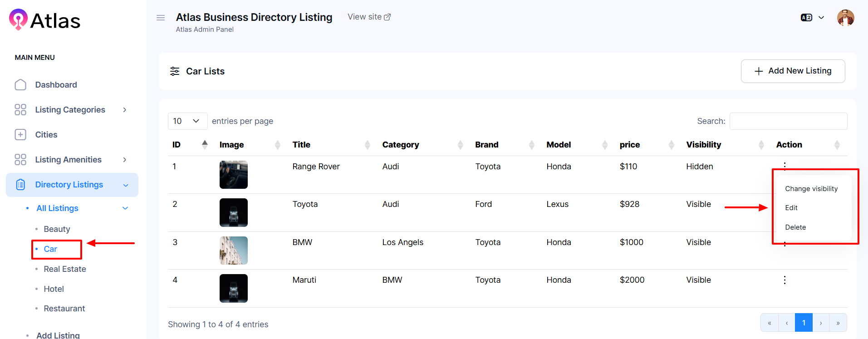Open Real Estate listings in sidebar
The image size is (868, 339).
65,269
